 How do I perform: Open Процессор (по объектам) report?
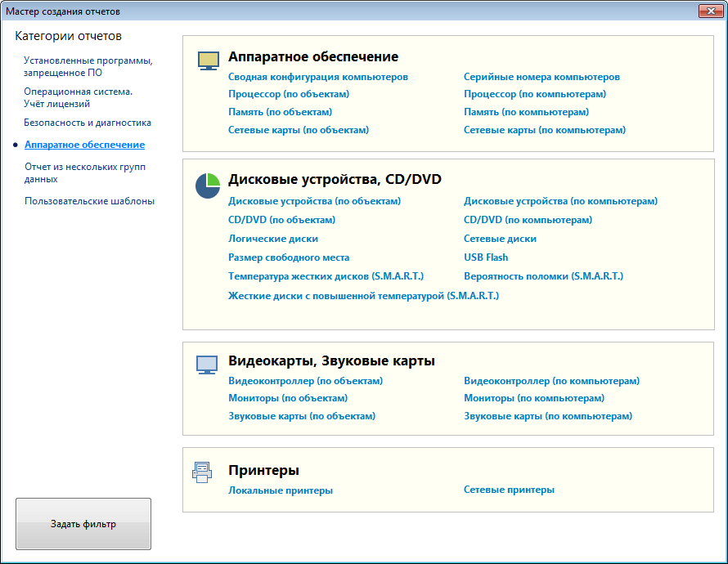click(289, 94)
